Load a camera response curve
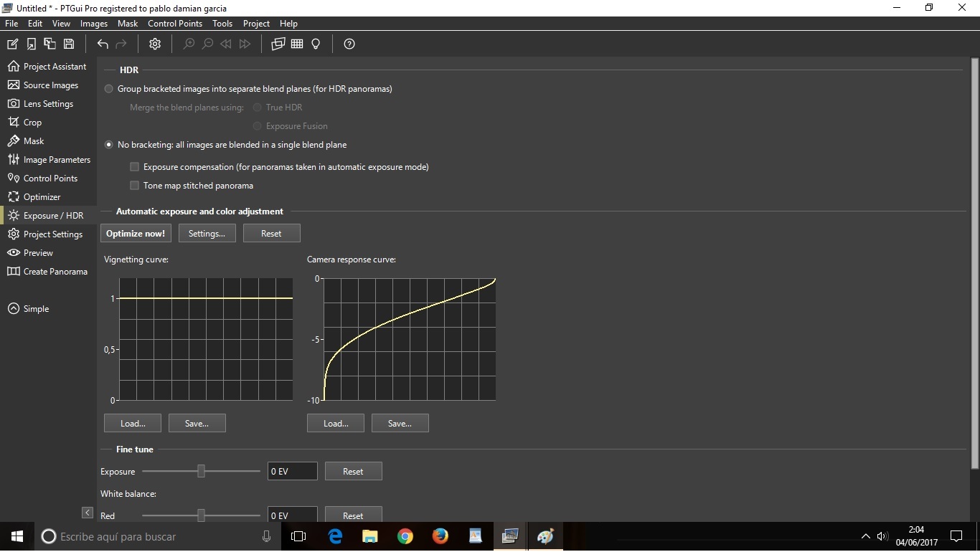Screen dimensions: 980x552 pyautogui.click(x=336, y=423)
